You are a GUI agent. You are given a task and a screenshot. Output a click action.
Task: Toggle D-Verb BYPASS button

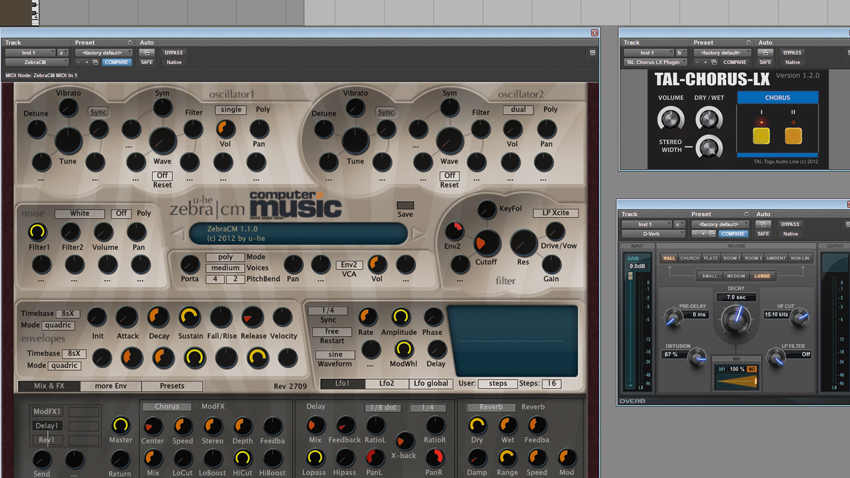click(791, 224)
